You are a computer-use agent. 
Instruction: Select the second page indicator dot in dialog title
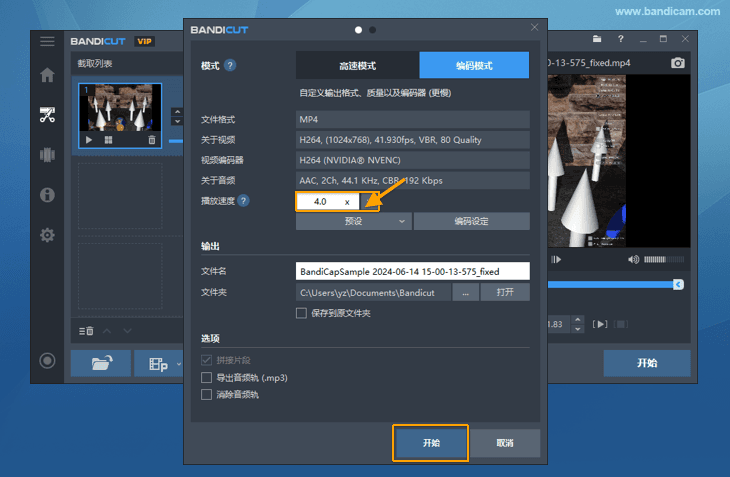(x=372, y=30)
